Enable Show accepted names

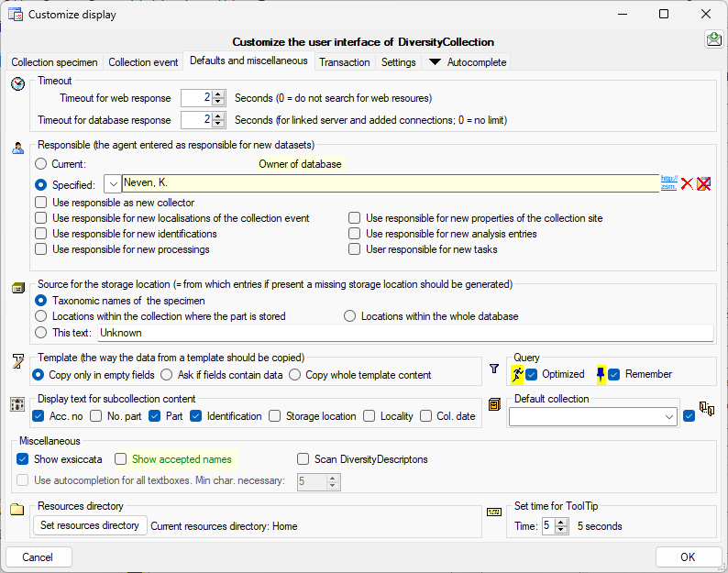coord(121,459)
